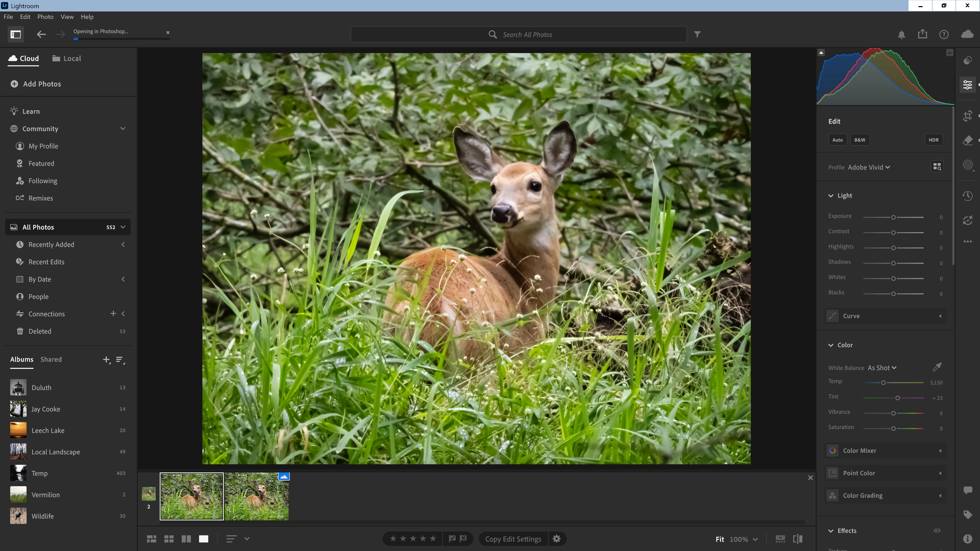Open the Crop and Rotate tool
980x551 pixels.
(967, 116)
